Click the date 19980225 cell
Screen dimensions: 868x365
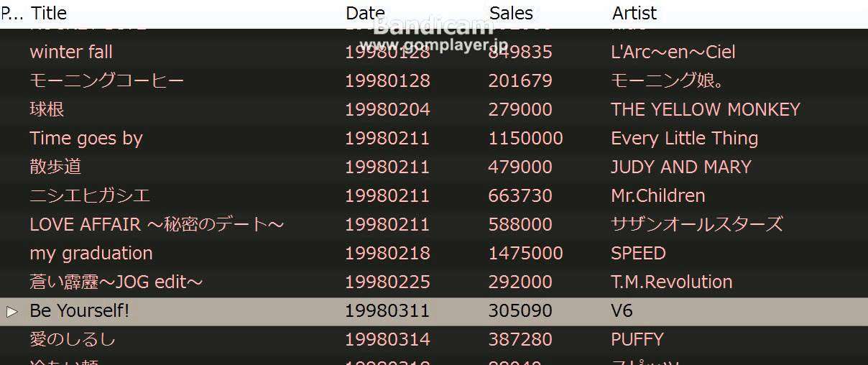[x=387, y=282]
